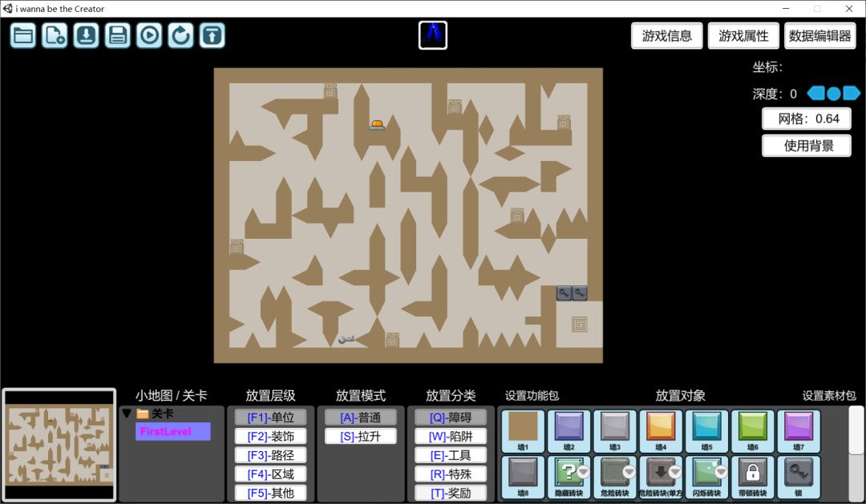This screenshot has height=504, width=866.
Task: Save the level with floppy disk icon
Action: [118, 35]
